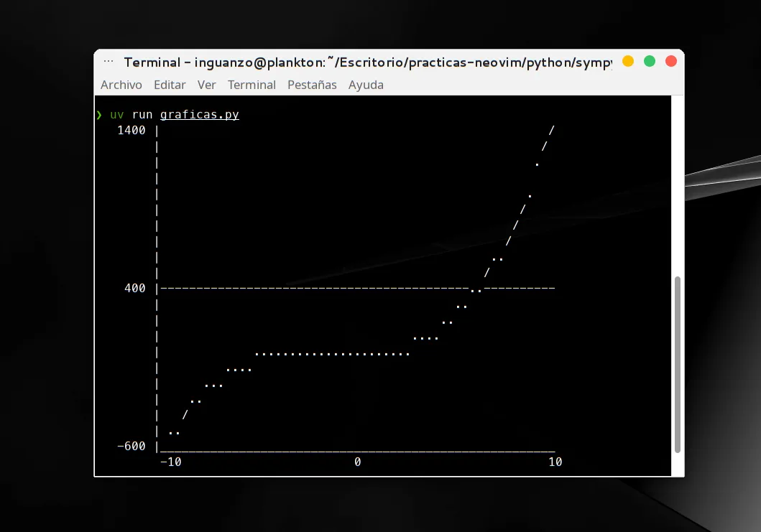Click the terminal window title text

367,62
